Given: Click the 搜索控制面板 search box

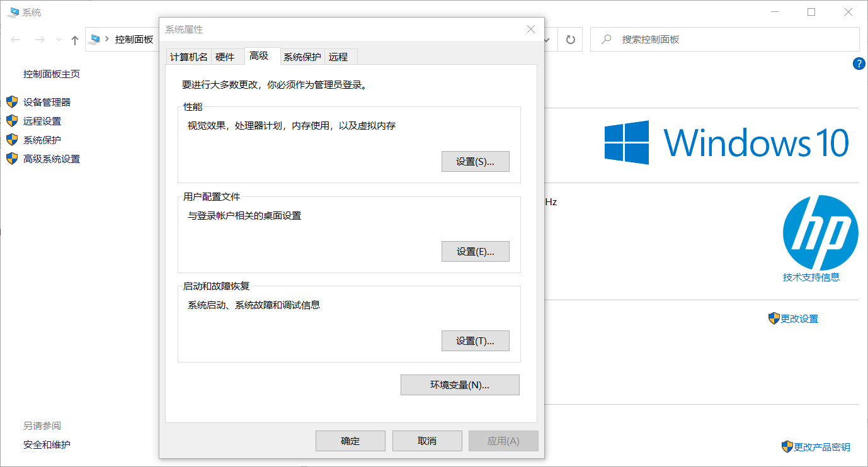Looking at the screenshot, I should pyautogui.click(x=725, y=39).
